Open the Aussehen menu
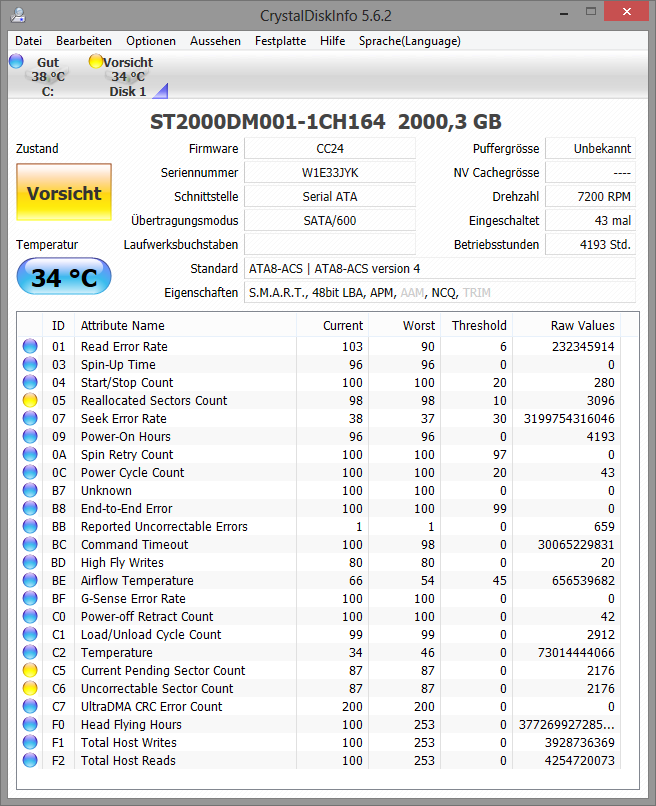Image resolution: width=656 pixels, height=806 pixels. [215, 41]
